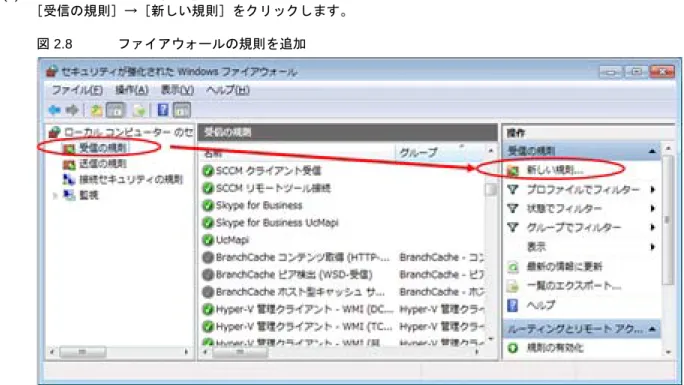Sort by the 名前 column header

pyautogui.click(x=297, y=153)
